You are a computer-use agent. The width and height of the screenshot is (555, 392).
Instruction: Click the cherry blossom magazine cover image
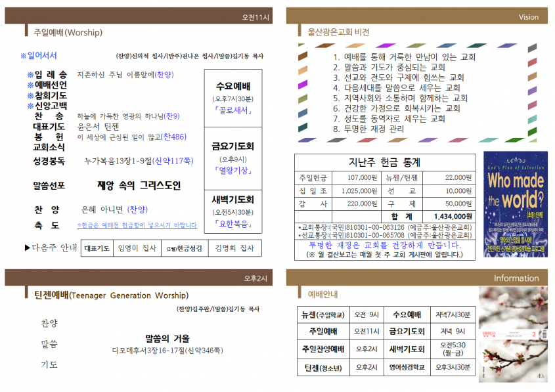[x=513, y=334]
